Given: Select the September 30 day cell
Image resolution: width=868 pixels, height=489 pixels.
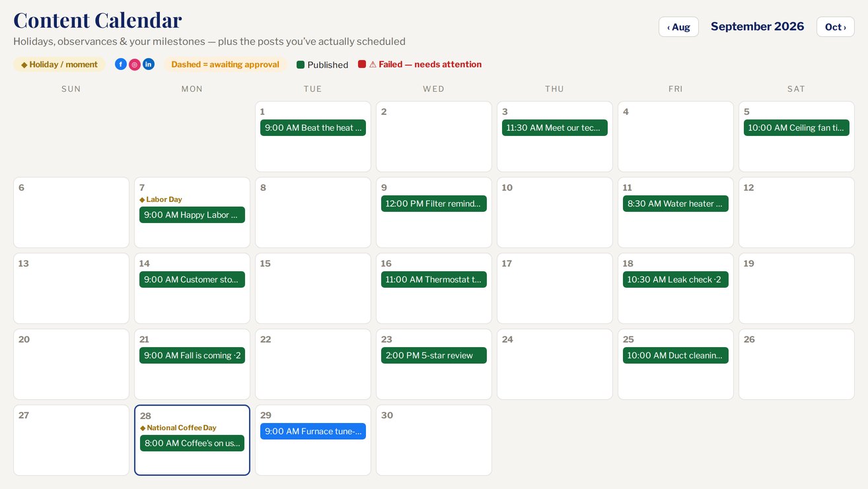Looking at the screenshot, I should [x=434, y=440].
